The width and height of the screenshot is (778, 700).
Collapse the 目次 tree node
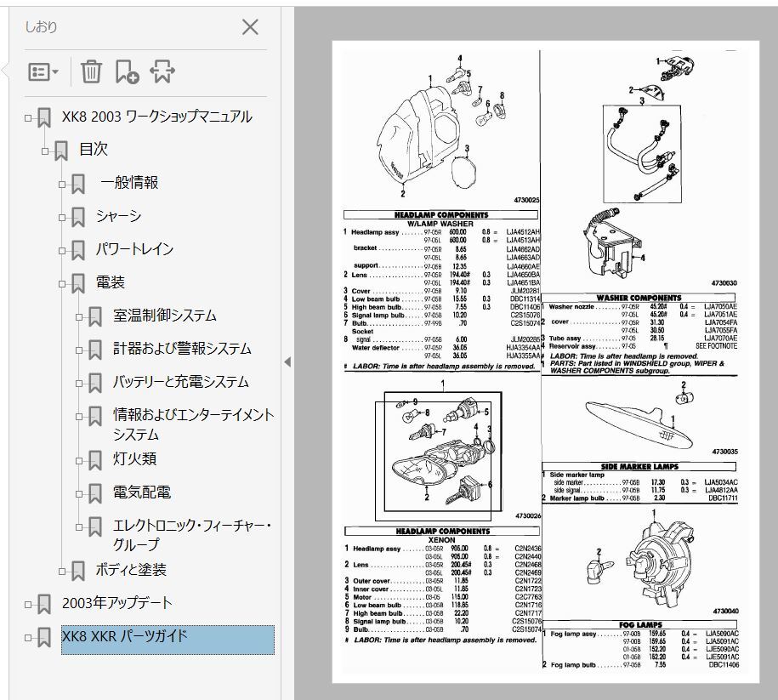pyautogui.click(x=45, y=151)
